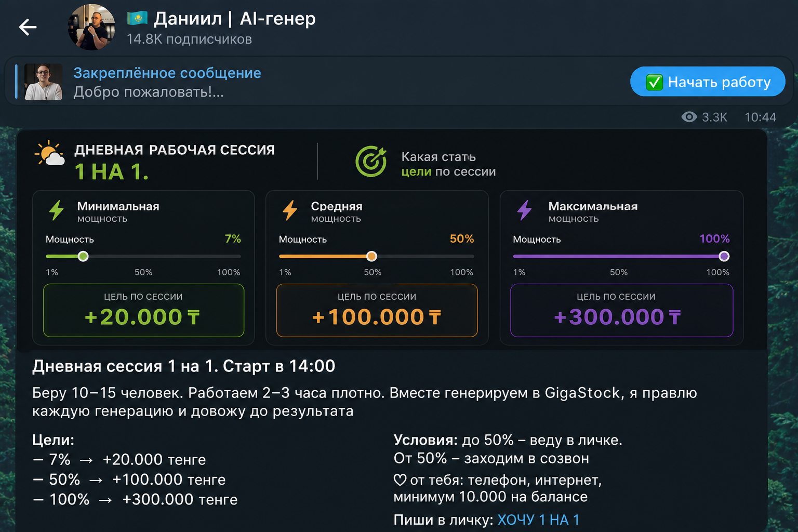Viewport: 798px width, 532px height.
Task: Click the green 7% power slider handle
Action: coord(83,256)
